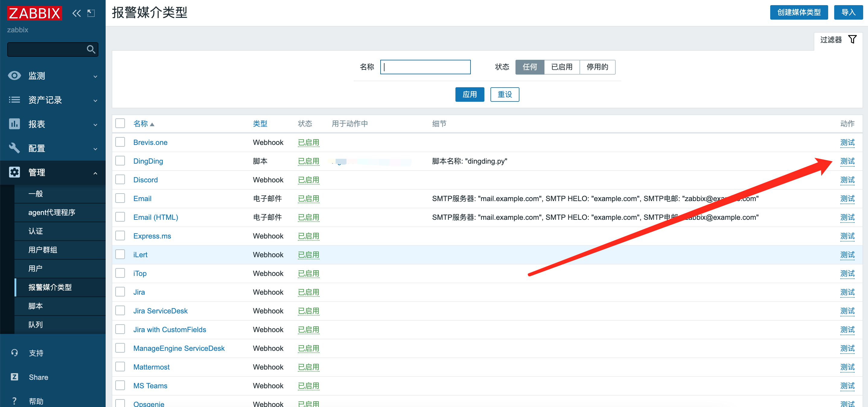
Task: Expand the 资产记录 menu chevron
Action: click(95, 101)
